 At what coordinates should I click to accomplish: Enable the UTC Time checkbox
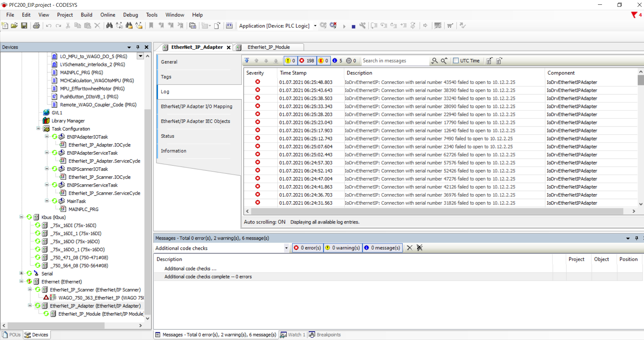[456, 61]
